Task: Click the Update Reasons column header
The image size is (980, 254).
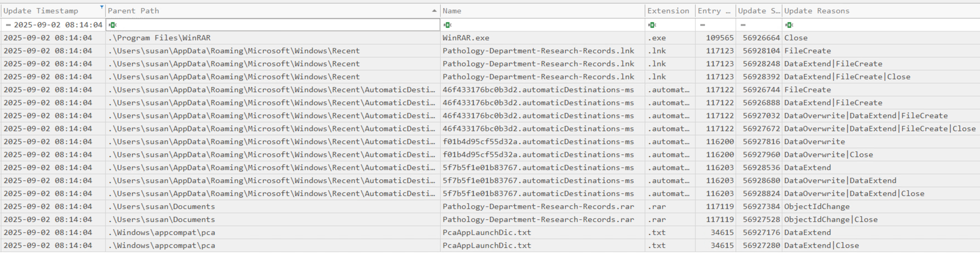Action: click(x=816, y=11)
